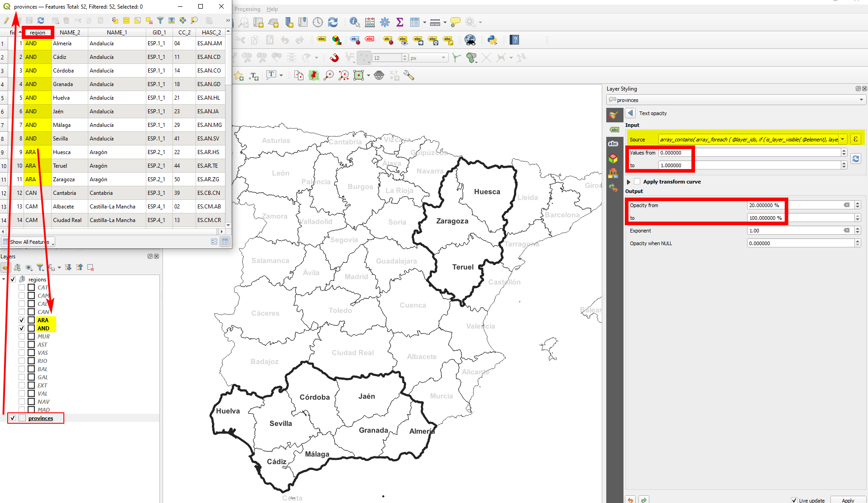Open measure tool dropdown arrow
Screen dimensions: 868x503
click(x=445, y=22)
